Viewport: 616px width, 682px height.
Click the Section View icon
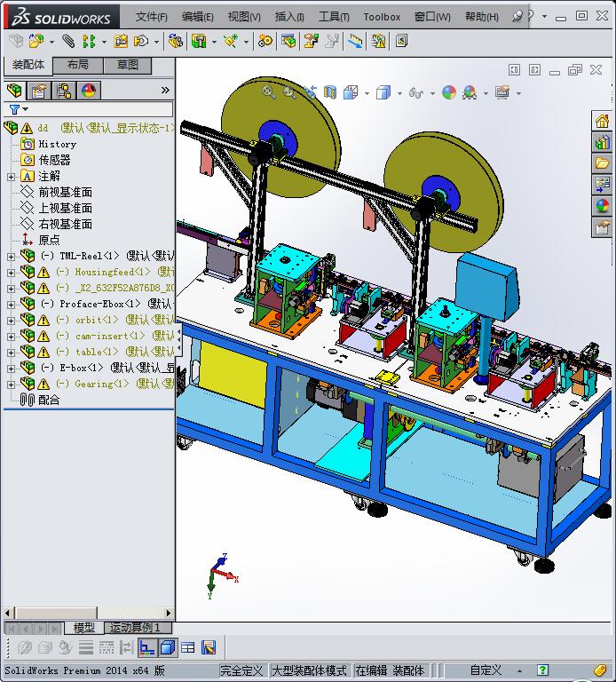330,92
